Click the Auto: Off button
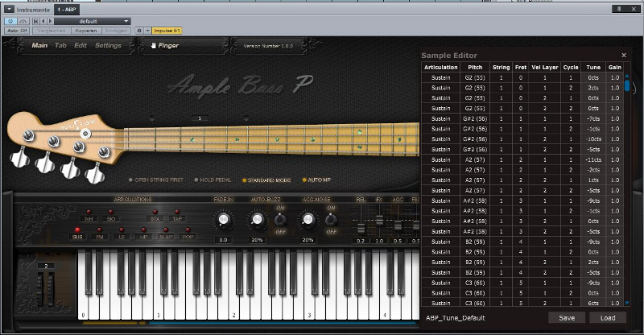This screenshot has width=644, height=335. 18,31
